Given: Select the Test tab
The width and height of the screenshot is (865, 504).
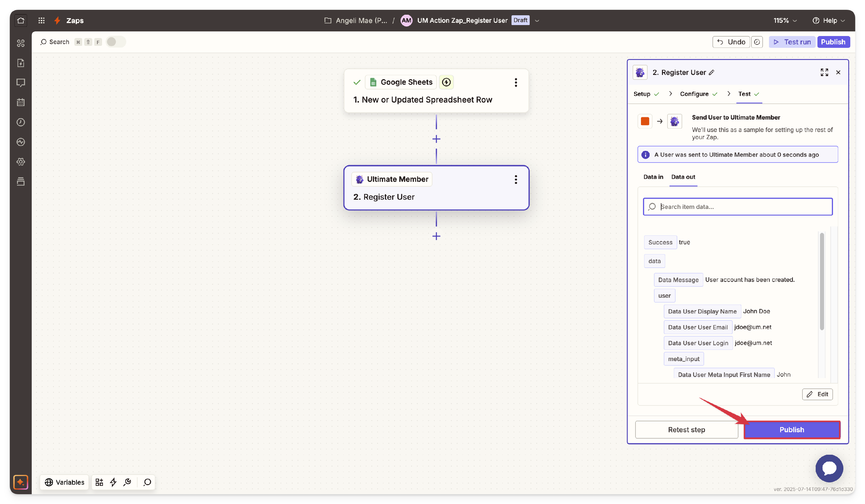Looking at the screenshot, I should (749, 94).
